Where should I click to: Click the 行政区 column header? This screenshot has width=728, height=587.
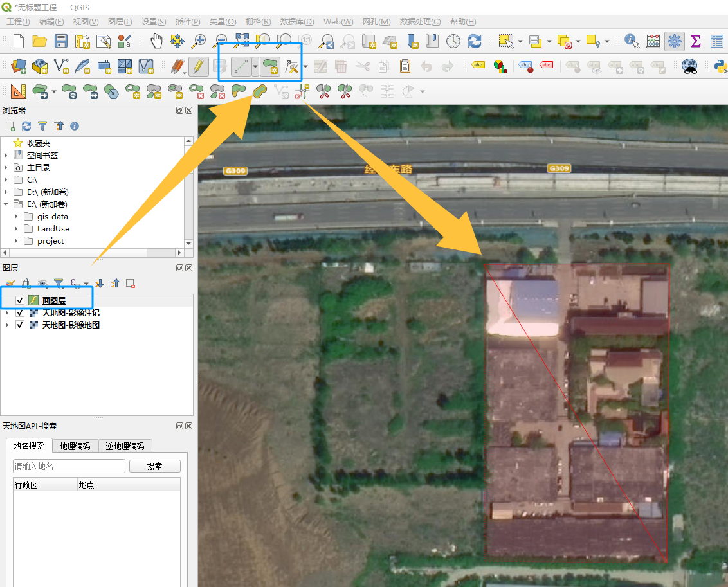tap(45, 484)
